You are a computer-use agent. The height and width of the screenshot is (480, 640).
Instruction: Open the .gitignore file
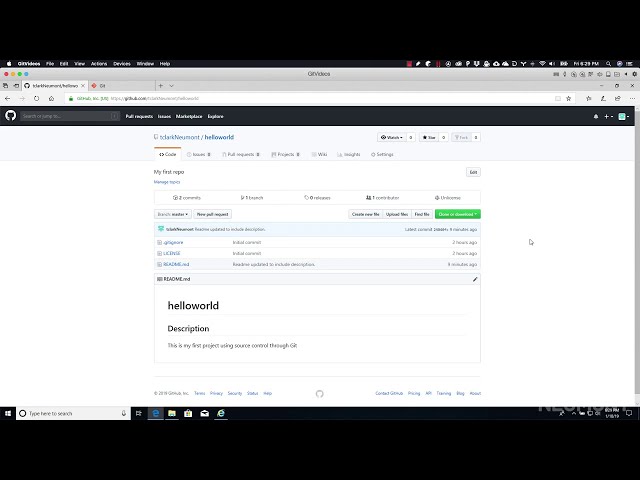pos(173,242)
